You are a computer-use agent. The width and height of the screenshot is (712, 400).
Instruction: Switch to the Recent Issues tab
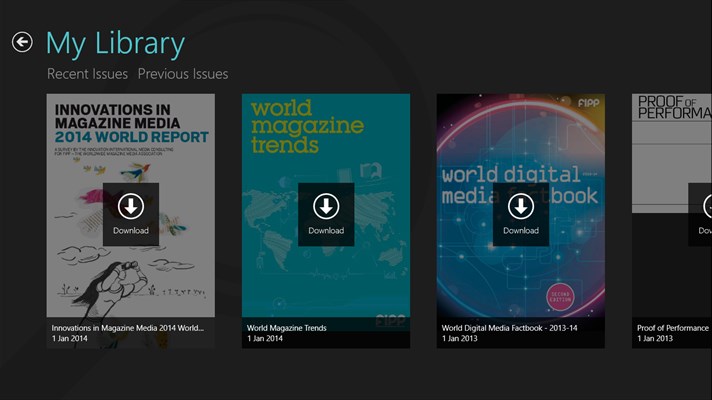point(87,74)
